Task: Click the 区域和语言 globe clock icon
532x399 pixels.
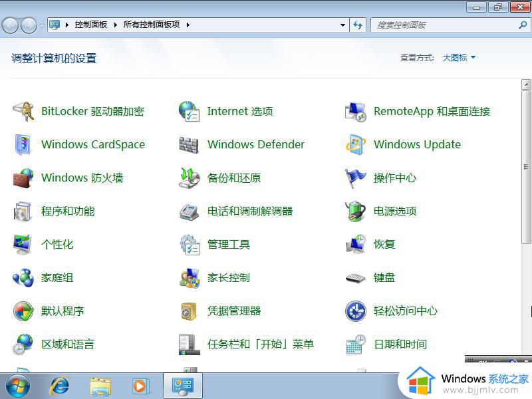Action: pos(23,344)
